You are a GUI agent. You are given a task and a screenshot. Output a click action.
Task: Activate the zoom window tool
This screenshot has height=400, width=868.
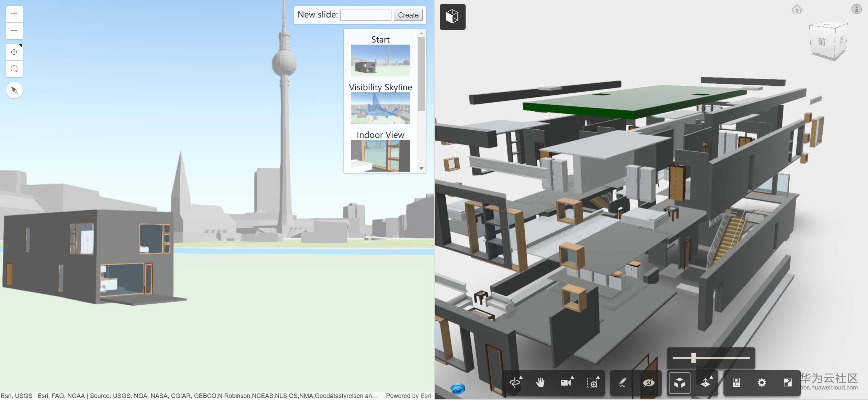tap(592, 382)
